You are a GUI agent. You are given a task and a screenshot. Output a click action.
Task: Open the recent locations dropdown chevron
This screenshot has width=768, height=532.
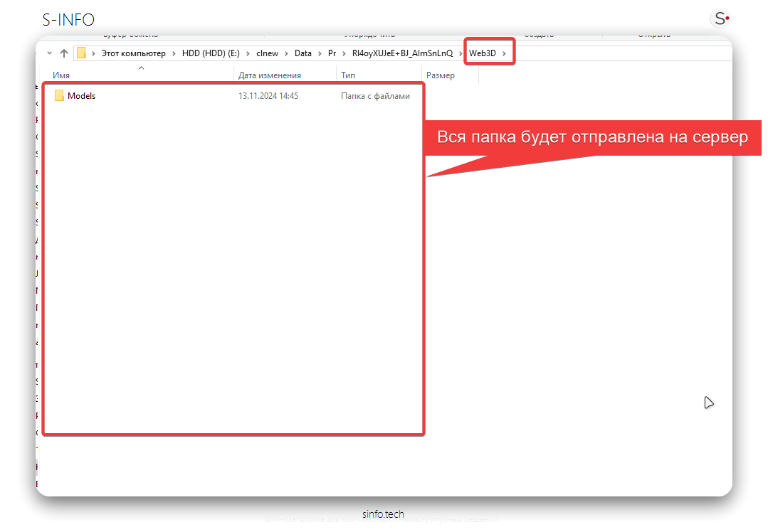point(49,53)
